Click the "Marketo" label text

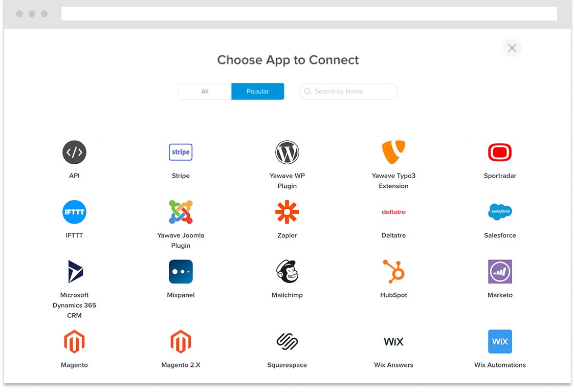coord(500,295)
